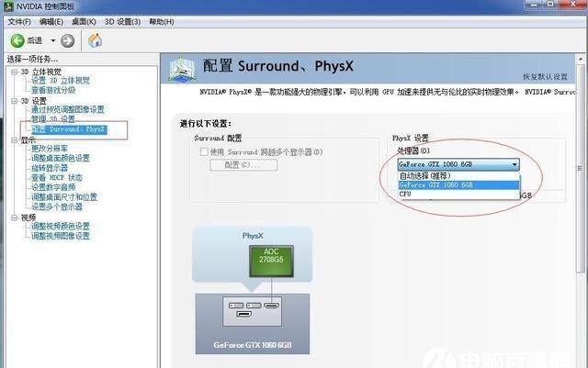Click 恢复默认设置 link
Screen dimensions: 588x368
(545, 77)
